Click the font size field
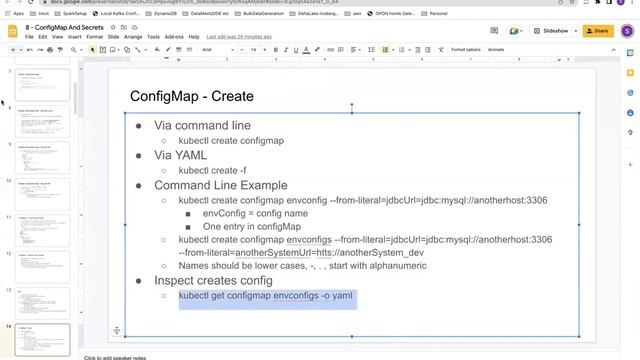The height and width of the screenshot is (360, 640). [x=253, y=50]
